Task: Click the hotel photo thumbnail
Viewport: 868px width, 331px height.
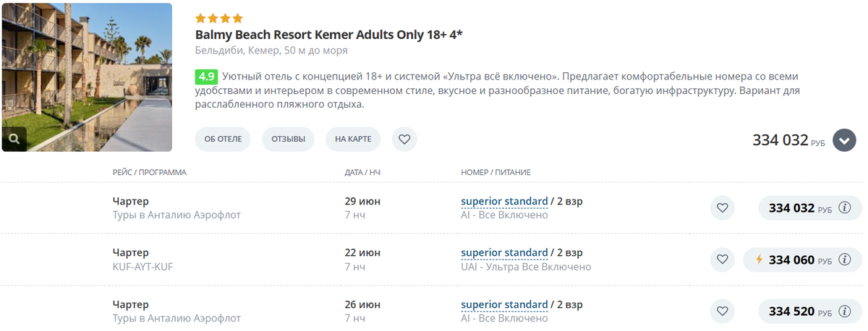Action: [87, 77]
